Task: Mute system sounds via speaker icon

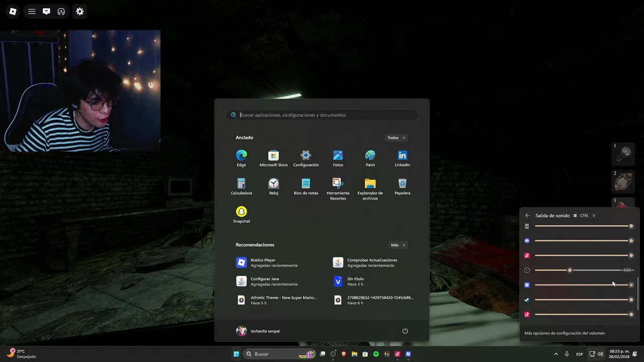Action: point(527,226)
